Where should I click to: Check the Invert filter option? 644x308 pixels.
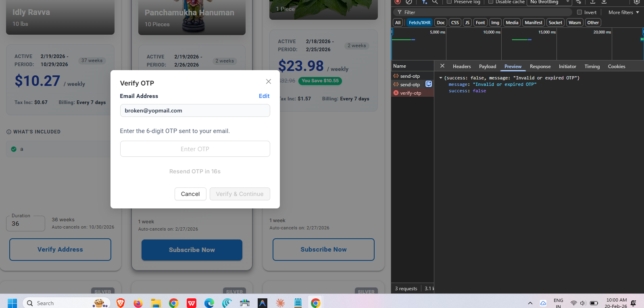click(x=579, y=12)
